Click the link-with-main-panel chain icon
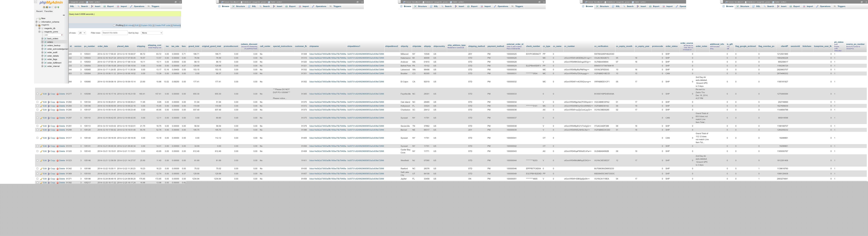Screen dimensions: 868x236 (64, 15)
